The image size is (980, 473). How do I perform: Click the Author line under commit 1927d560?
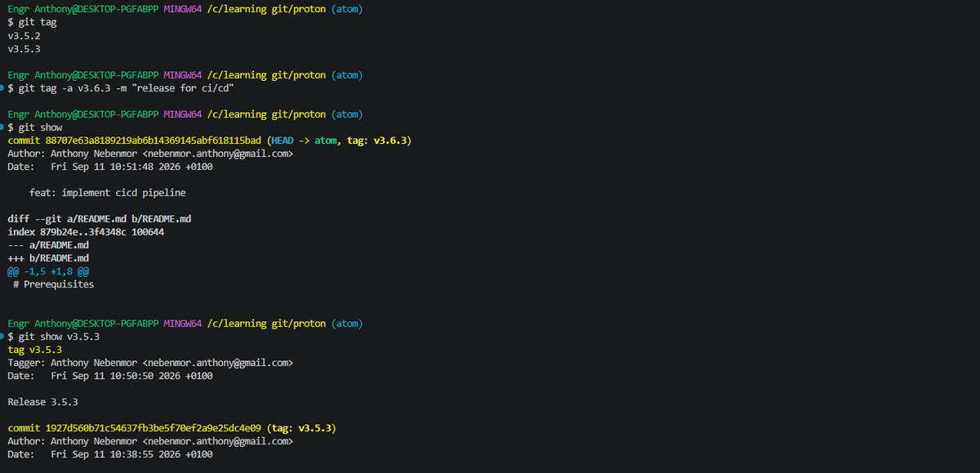click(150, 441)
